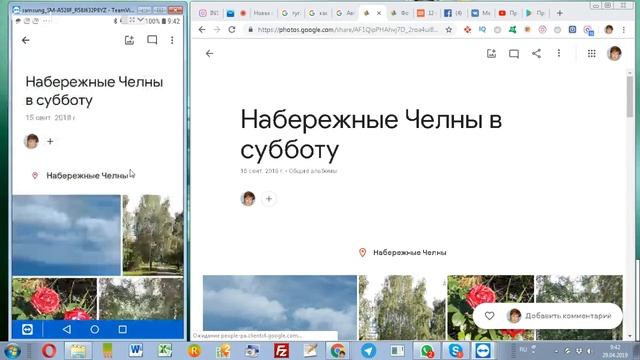
Task: Open FileZilla from the taskbar
Action: point(281,351)
